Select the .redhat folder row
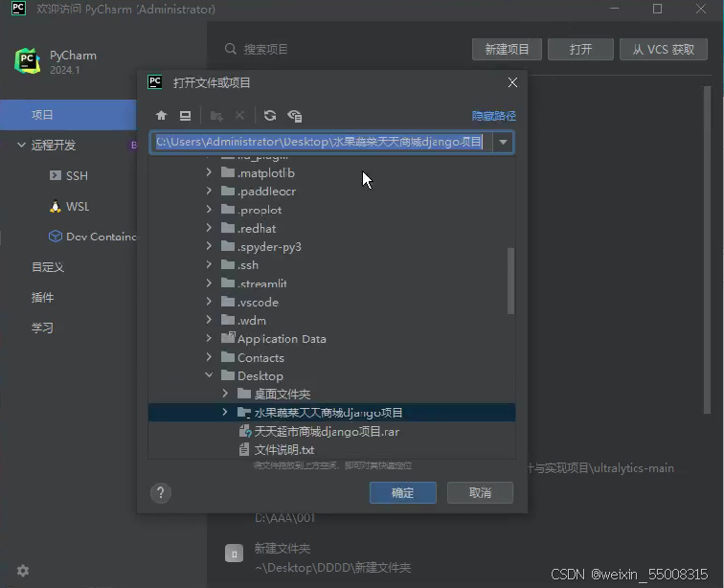 coord(331,228)
